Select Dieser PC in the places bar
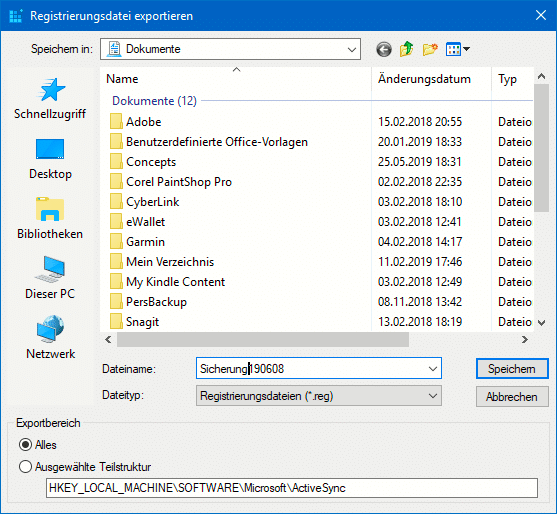Screen dimensions: 557x514 click(50, 278)
